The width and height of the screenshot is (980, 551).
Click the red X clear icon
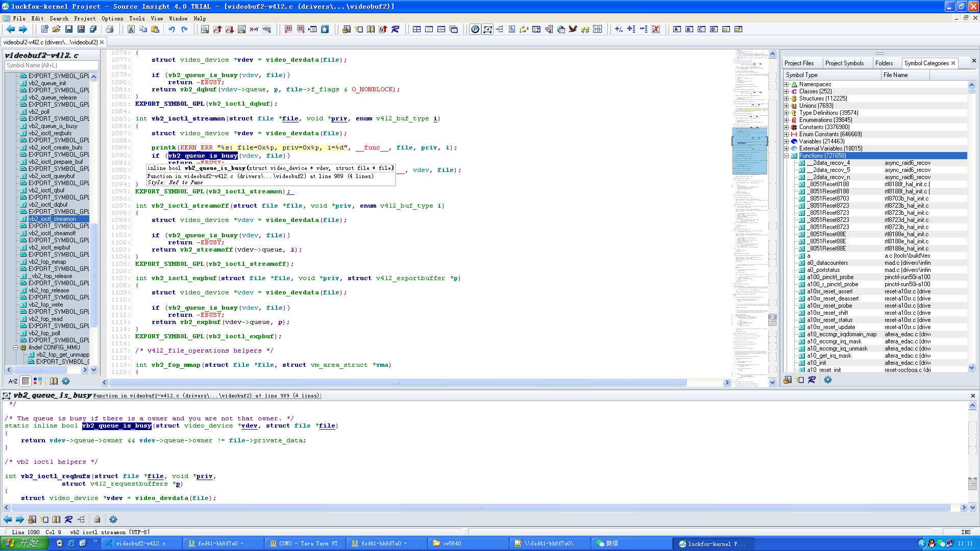(656, 30)
